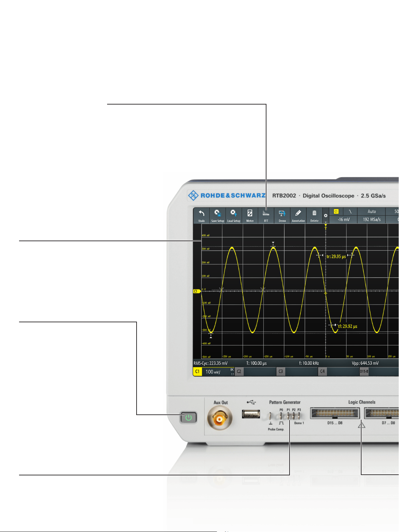This screenshot has height=532, width=399.
Task: Tap the Save Setup icon
Action: [218, 213]
